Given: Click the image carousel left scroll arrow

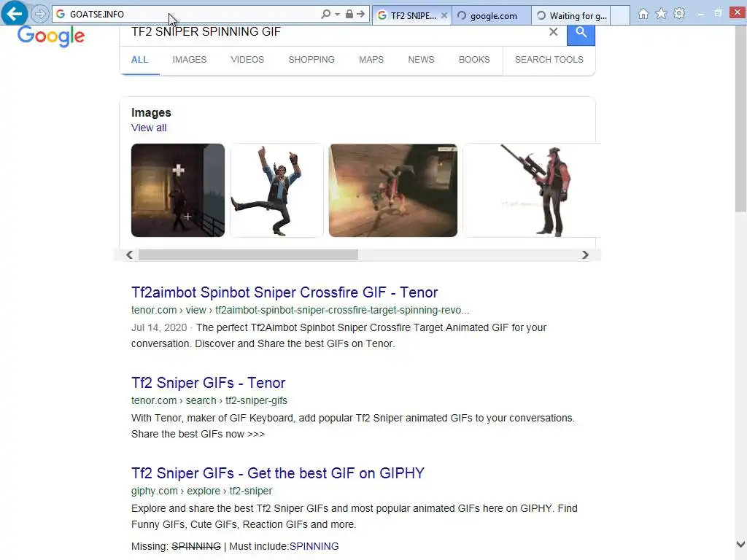Looking at the screenshot, I should [x=129, y=254].
